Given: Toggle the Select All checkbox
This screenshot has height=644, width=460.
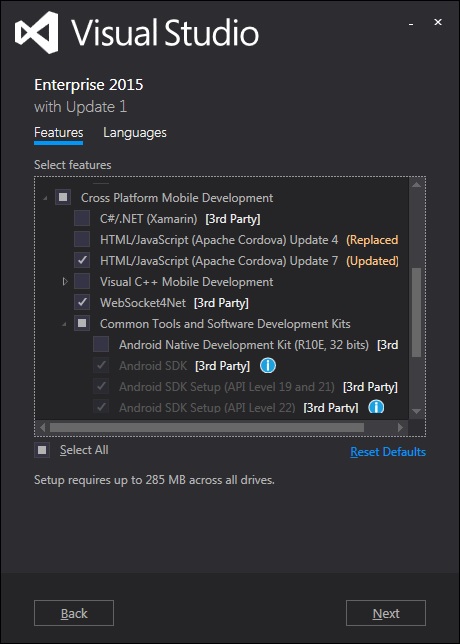Looking at the screenshot, I should pos(42,450).
